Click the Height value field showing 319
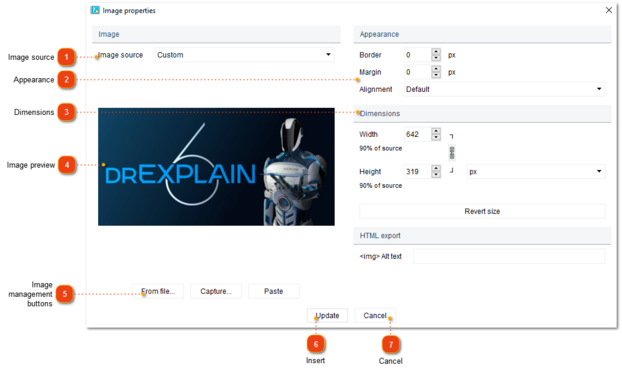The height and width of the screenshot is (375, 622). tap(417, 171)
